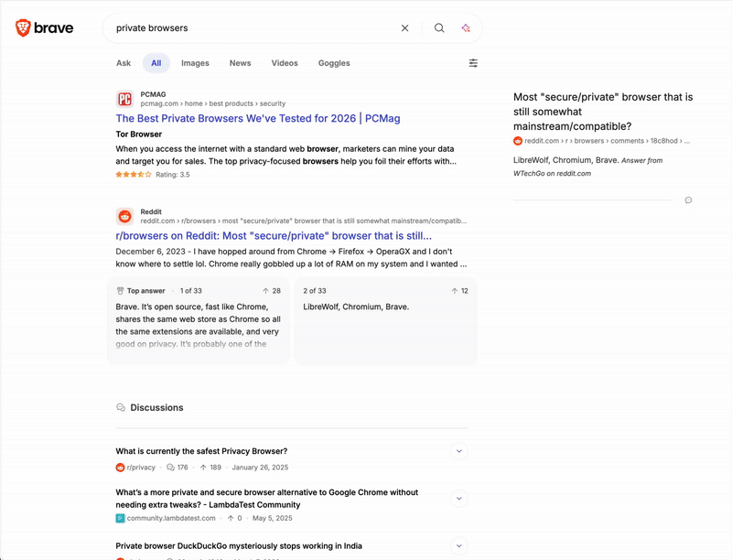Click the sidebar reddit.com breadcrumb path
Screen dimensions: 732x560
[607, 141]
